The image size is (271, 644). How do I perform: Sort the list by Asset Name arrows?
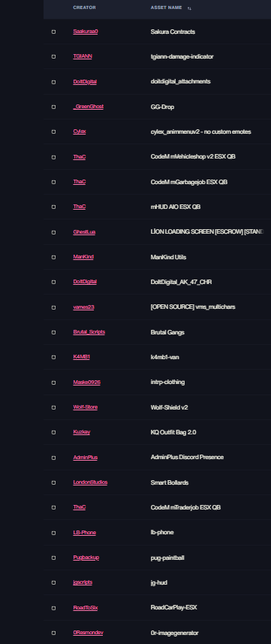click(189, 8)
